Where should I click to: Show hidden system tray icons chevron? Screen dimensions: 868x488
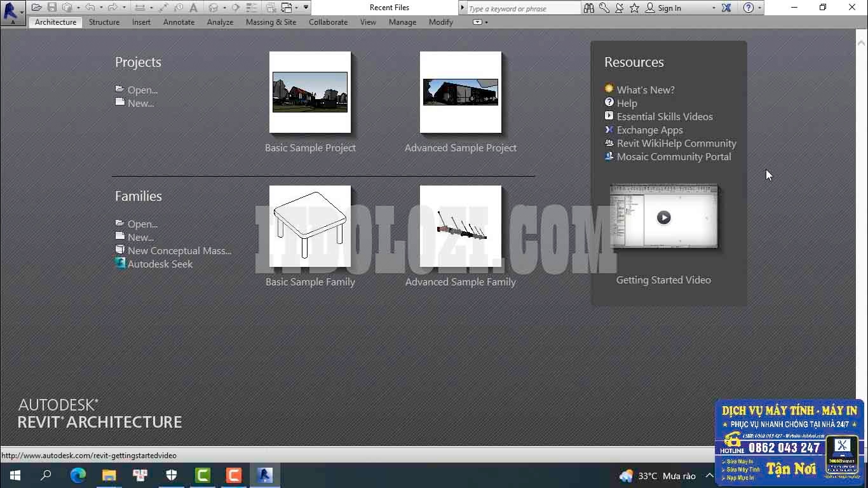709,475
